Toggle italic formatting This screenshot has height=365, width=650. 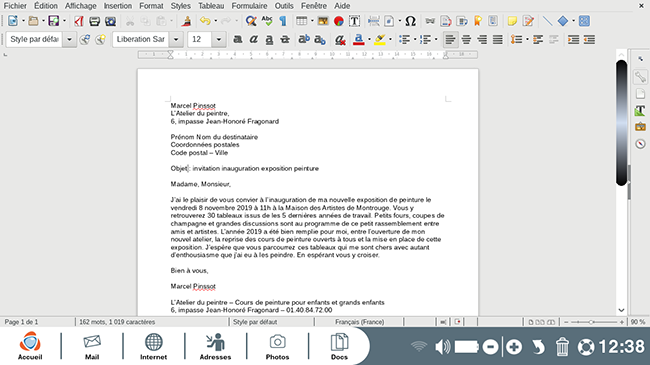point(253,39)
